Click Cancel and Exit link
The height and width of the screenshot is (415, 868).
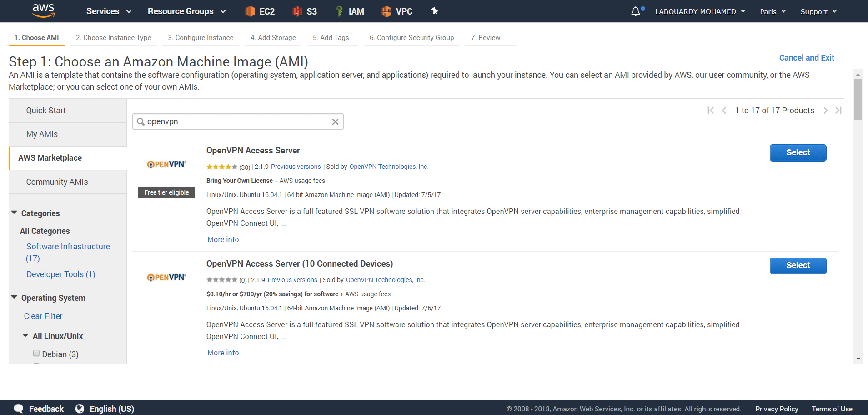point(807,58)
